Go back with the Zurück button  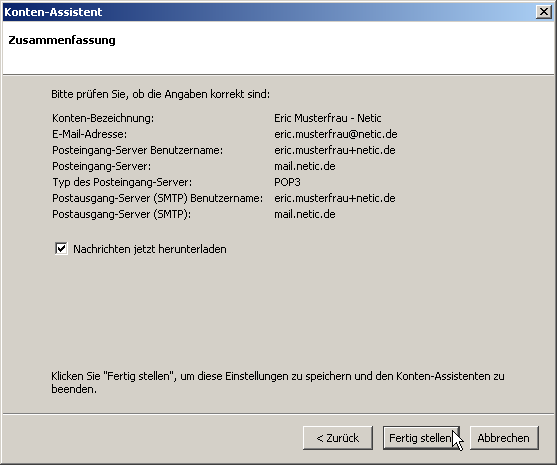(x=338, y=438)
